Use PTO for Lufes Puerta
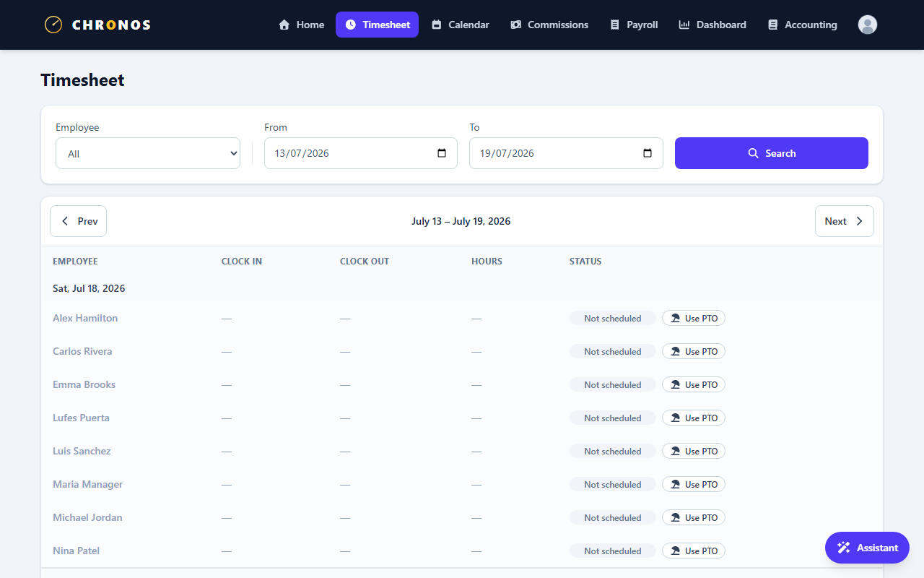This screenshot has width=924, height=578. click(694, 418)
